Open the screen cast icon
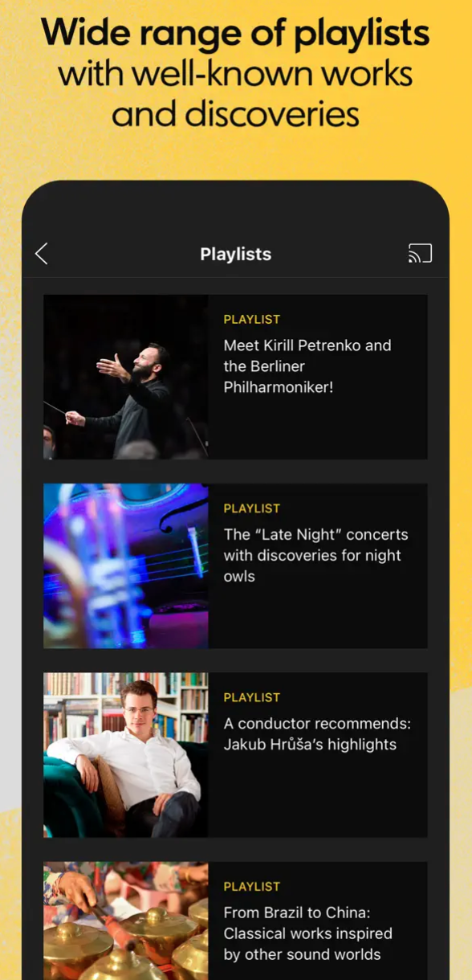Image resolution: width=472 pixels, height=980 pixels. coord(420,254)
